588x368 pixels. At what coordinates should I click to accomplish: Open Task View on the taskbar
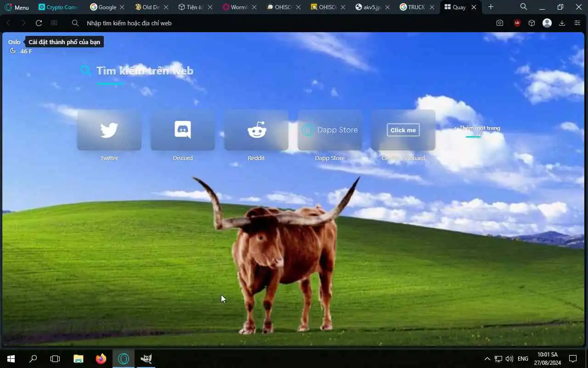tap(55, 359)
